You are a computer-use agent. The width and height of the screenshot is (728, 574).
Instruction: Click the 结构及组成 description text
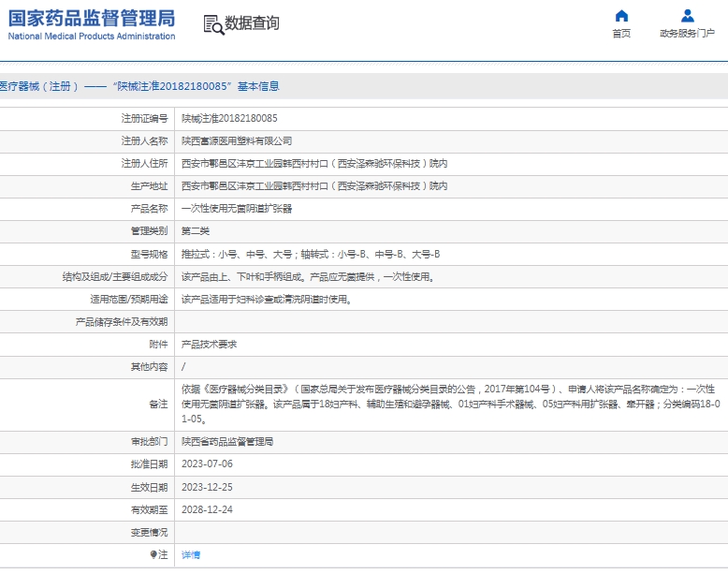point(308,277)
